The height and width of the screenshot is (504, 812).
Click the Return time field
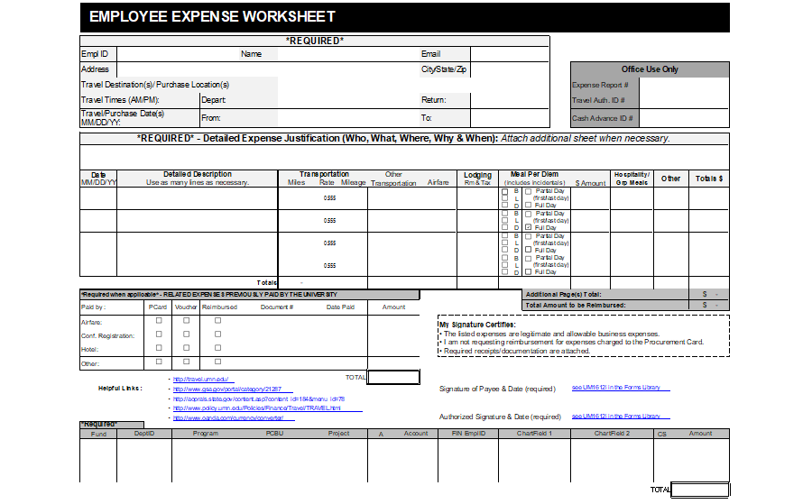click(x=510, y=100)
